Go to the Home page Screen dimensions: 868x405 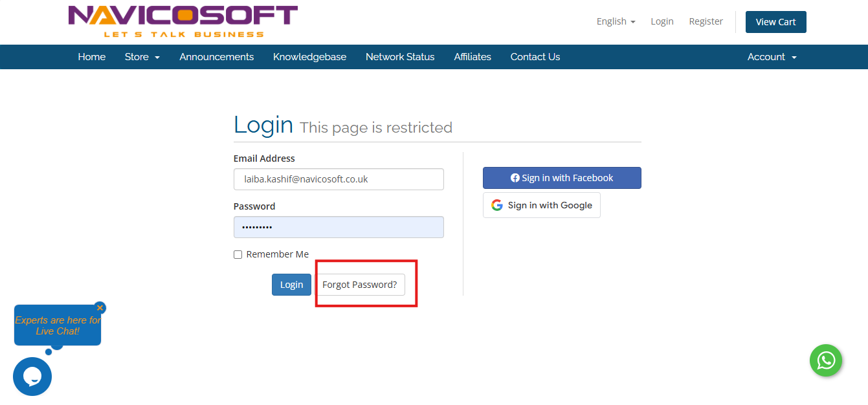(x=92, y=57)
